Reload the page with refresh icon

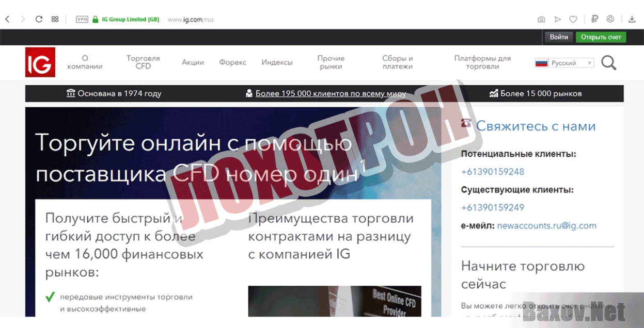pos(39,19)
